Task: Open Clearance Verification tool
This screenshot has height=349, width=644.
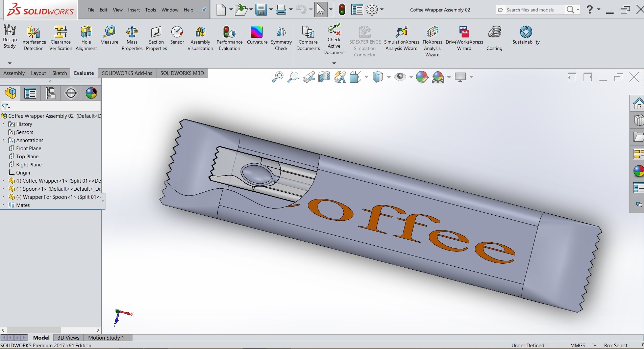Action: click(61, 38)
